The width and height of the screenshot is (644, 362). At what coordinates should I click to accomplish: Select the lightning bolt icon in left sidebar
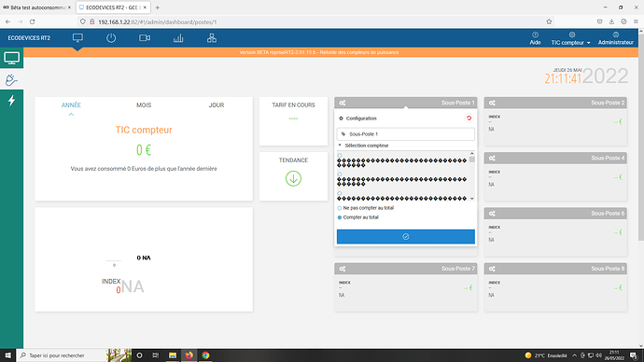coord(11,100)
